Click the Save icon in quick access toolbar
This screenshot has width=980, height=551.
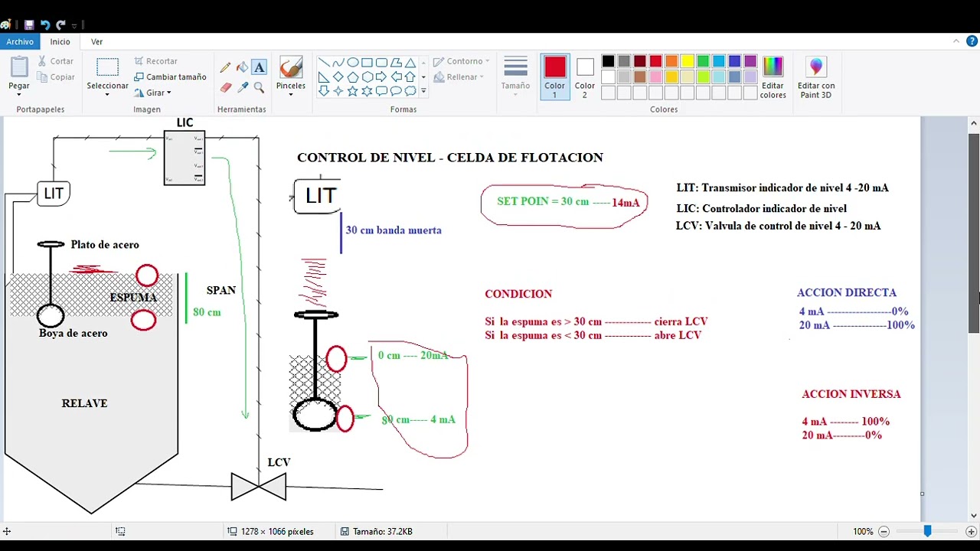(x=29, y=24)
